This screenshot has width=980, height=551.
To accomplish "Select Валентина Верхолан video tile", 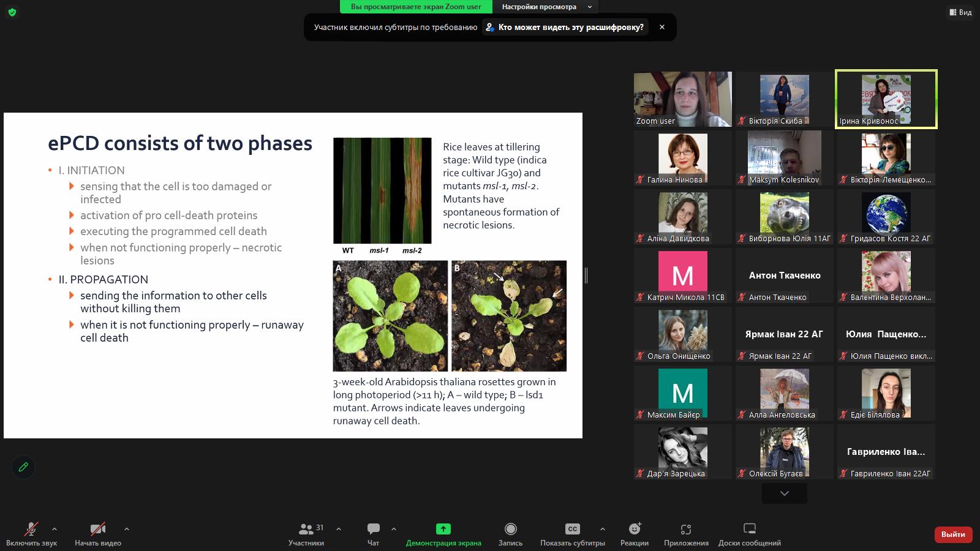I will coord(886,275).
